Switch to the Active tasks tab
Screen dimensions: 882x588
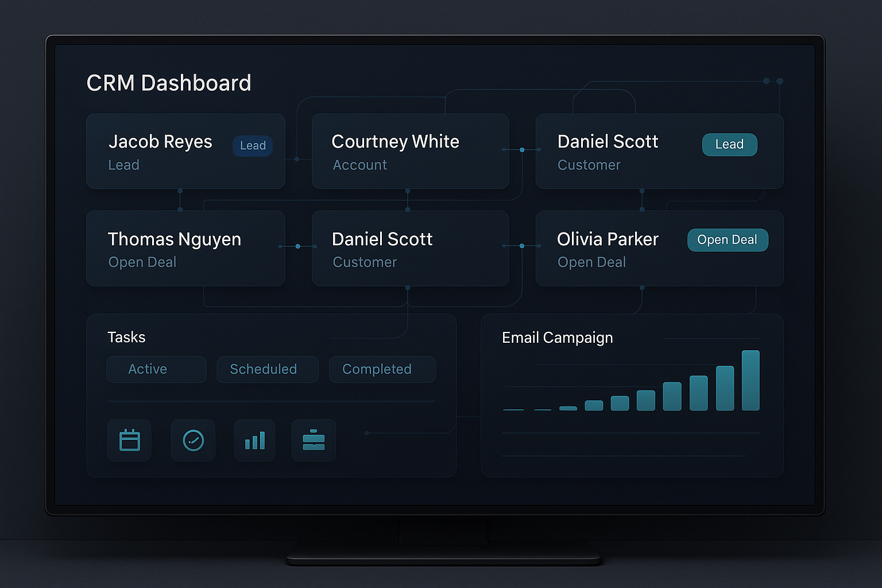coord(156,369)
